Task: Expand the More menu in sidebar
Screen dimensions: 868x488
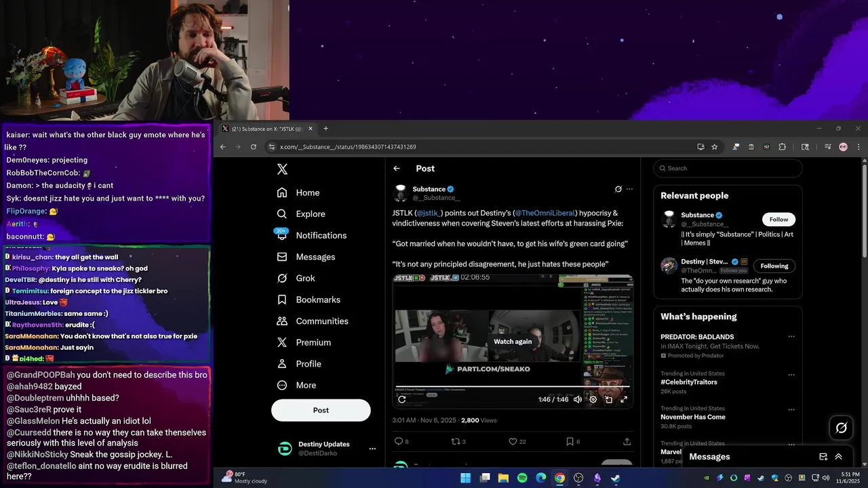Action: (x=296, y=385)
